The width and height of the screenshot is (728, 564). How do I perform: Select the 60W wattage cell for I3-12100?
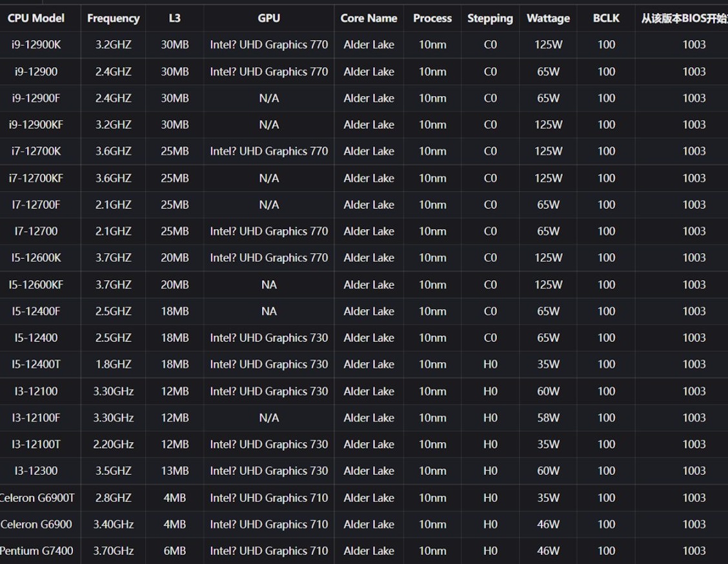tap(549, 391)
